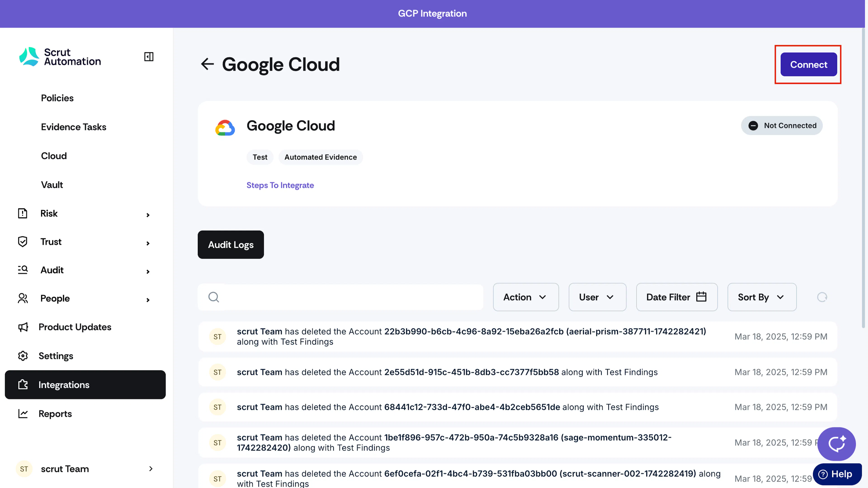868x488 pixels.
Task: Click the audit logs search field
Action: click(340, 297)
